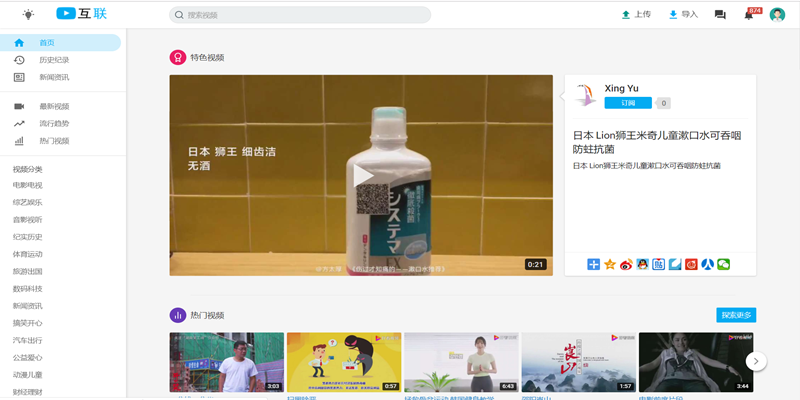Click the Xing Yu channel avatar
The image size is (800, 400).
(x=585, y=95)
